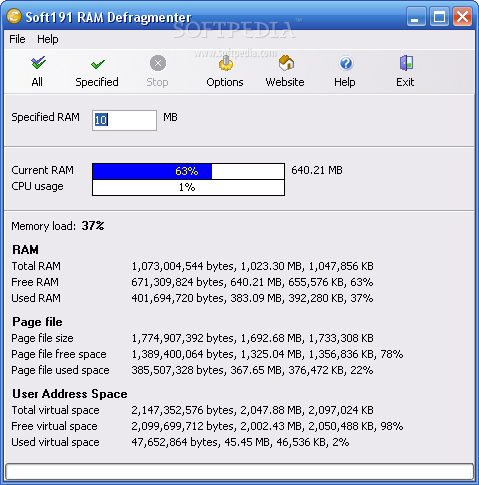The image size is (479, 485).
Task: Click the Current RAM 63% progress bar
Action: pos(188,171)
